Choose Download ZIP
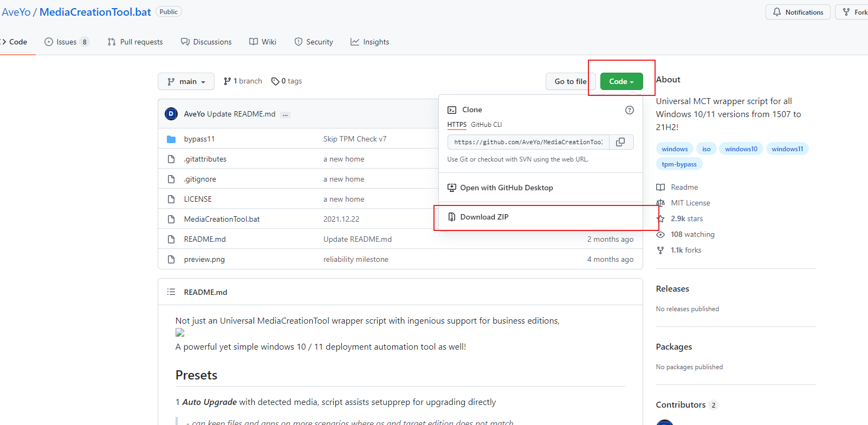 (x=541, y=217)
